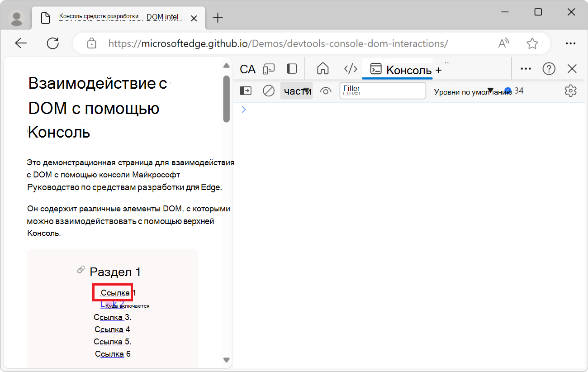Open the Sources panel icon
Screen dimensions: 588x372
[x=351, y=69]
